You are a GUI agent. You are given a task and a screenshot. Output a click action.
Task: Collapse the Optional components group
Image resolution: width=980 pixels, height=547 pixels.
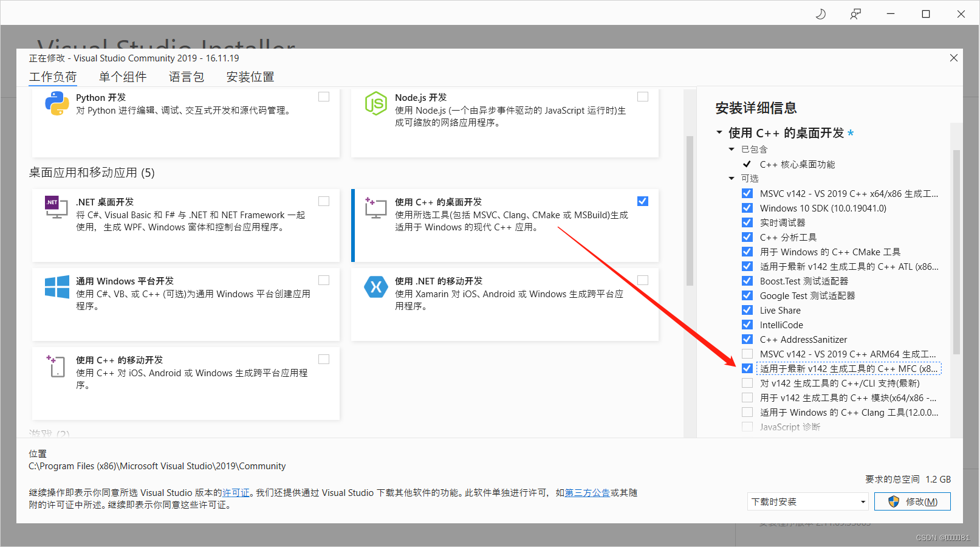732,178
